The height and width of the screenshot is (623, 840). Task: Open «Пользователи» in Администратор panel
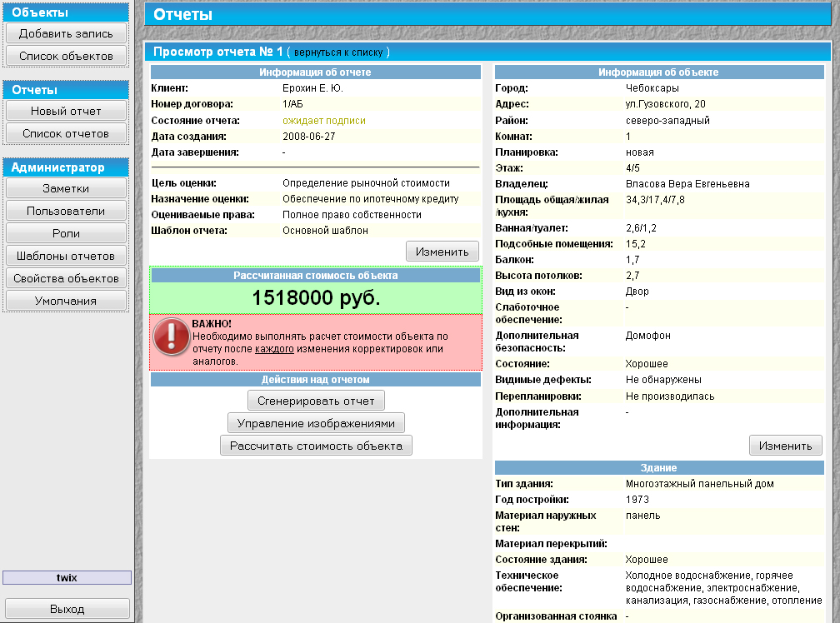(66, 210)
